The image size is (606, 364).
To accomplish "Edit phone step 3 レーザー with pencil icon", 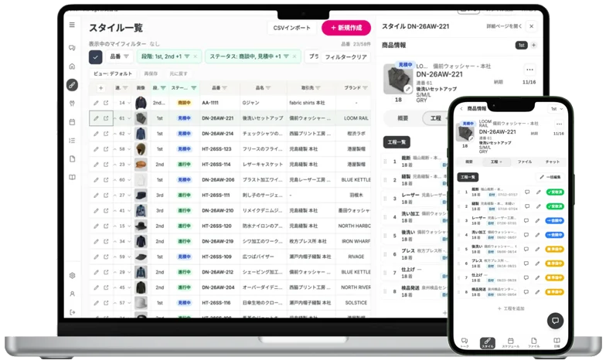I will (538, 221).
